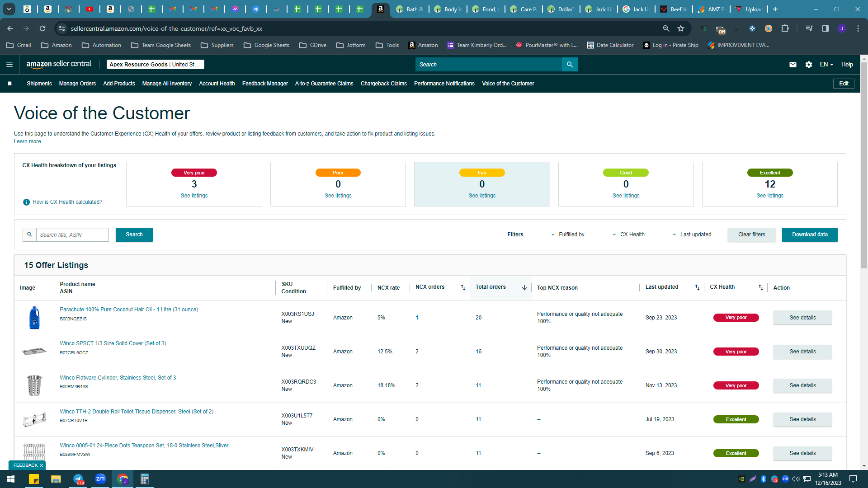Open A-to-z Guarantee Claims
The image size is (868, 488).
tap(324, 84)
